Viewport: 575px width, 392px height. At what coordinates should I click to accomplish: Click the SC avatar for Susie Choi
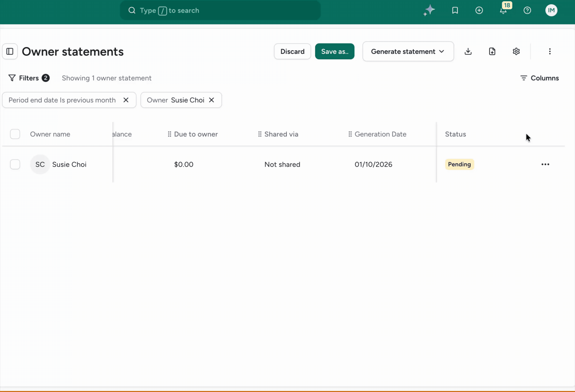click(x=40, y=164)
